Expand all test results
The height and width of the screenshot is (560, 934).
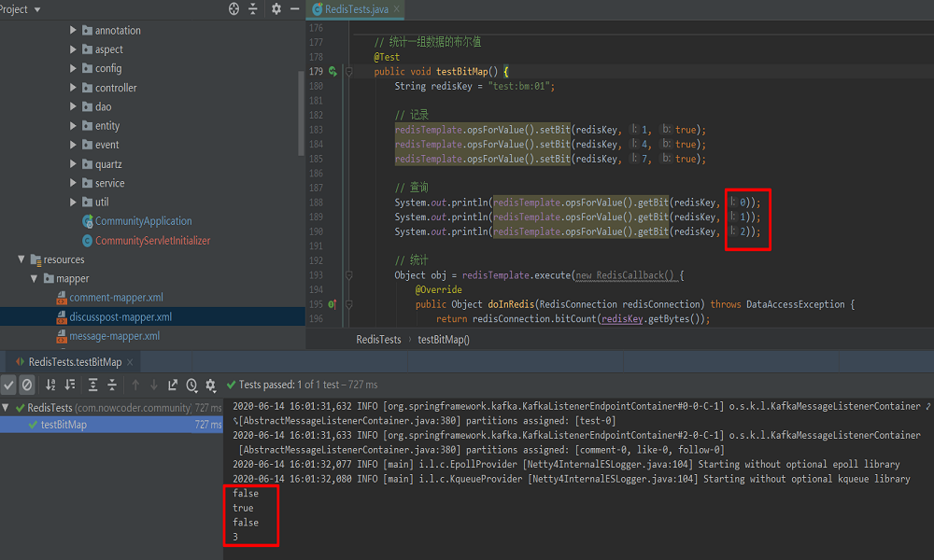click(92, 385)
